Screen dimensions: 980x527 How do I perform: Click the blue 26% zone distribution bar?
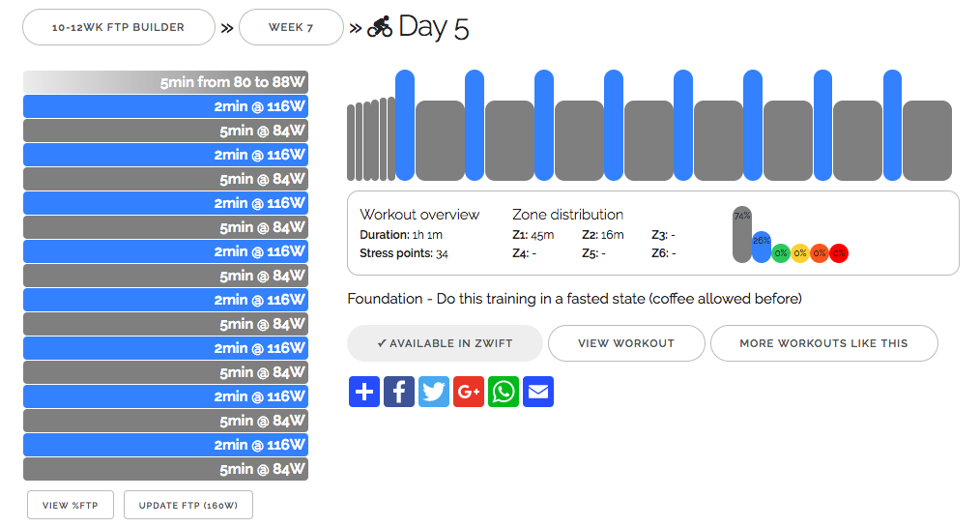762,247
